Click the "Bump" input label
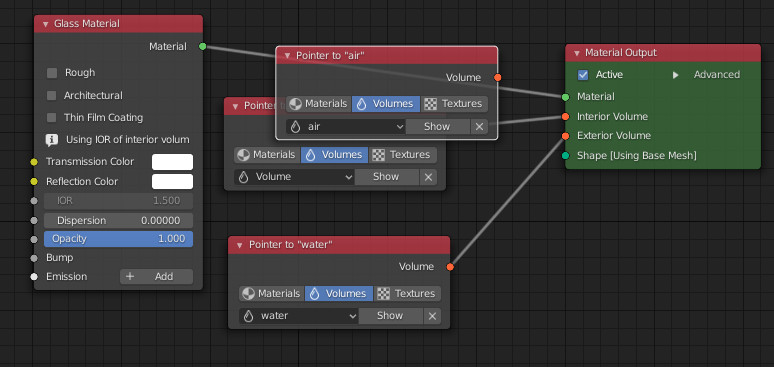Image resolution: width=774 pixels, height=367 pixels. pyautogui.click(x=60, y=258)
